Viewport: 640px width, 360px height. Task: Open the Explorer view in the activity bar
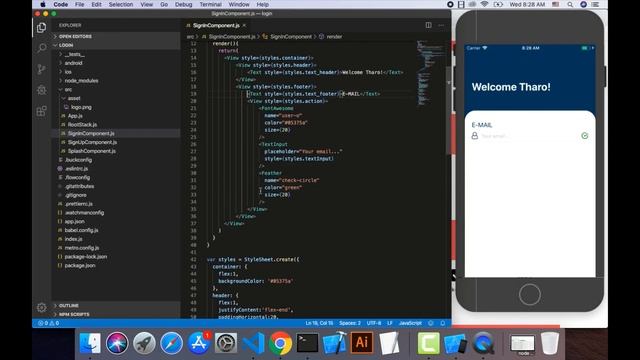[x=41, y=27]
